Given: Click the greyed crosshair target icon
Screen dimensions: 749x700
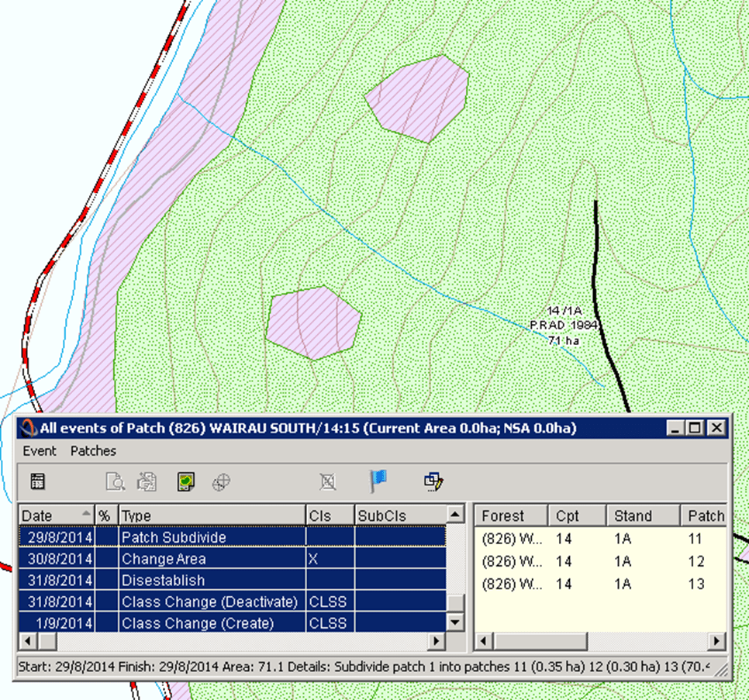Looking at the screenshot, I should 221,482.
